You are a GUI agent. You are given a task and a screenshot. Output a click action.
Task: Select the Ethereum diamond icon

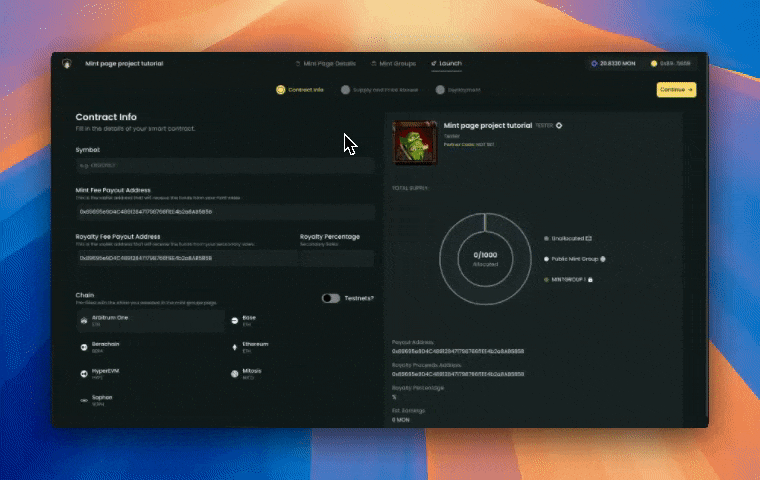point(235,347)
